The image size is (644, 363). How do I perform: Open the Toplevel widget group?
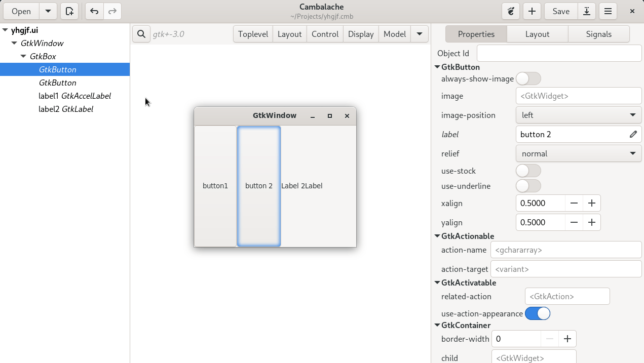coord(253,34)
